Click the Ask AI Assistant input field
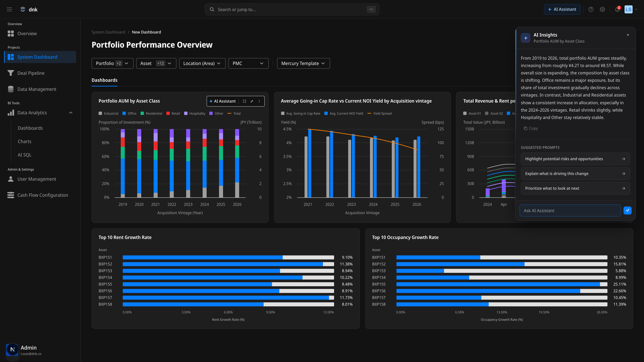644x362 pixels. [570, 211]
